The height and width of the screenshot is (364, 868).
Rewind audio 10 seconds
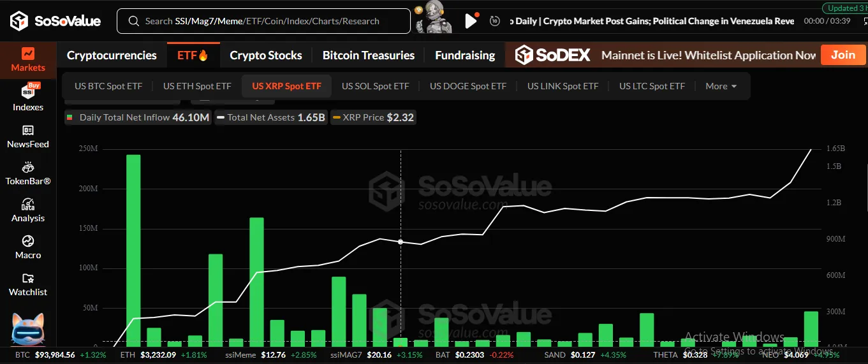pyautogui.click(x=495, y=21)
